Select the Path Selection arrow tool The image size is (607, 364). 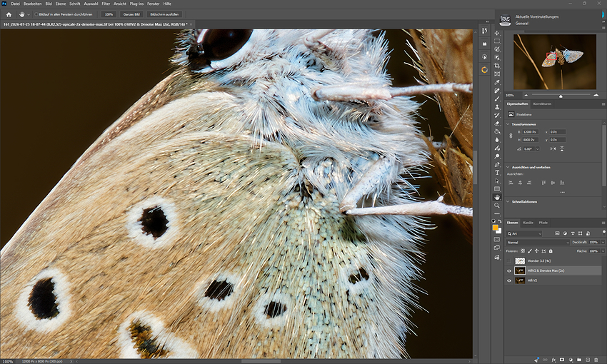(497, 181)
